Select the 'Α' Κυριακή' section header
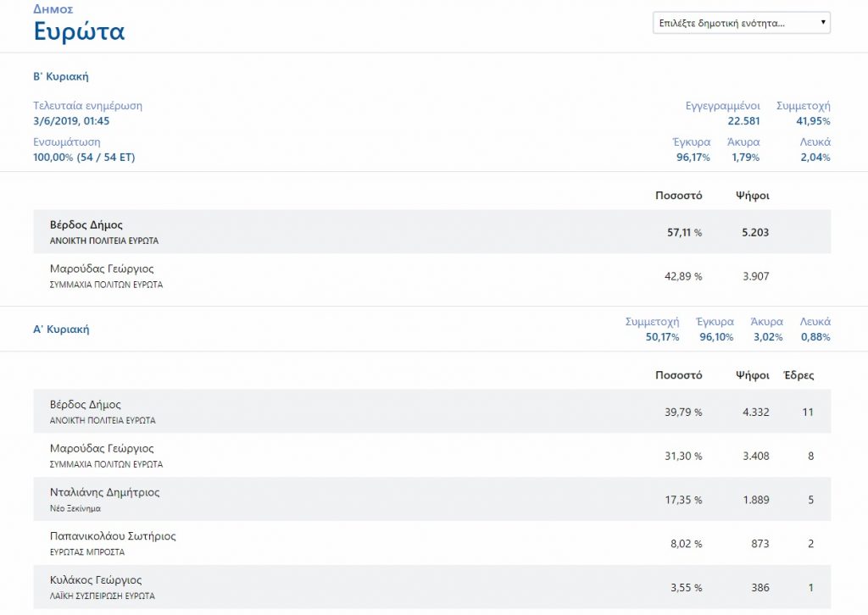Screen dimensions: 868x615 pos(61,330)
